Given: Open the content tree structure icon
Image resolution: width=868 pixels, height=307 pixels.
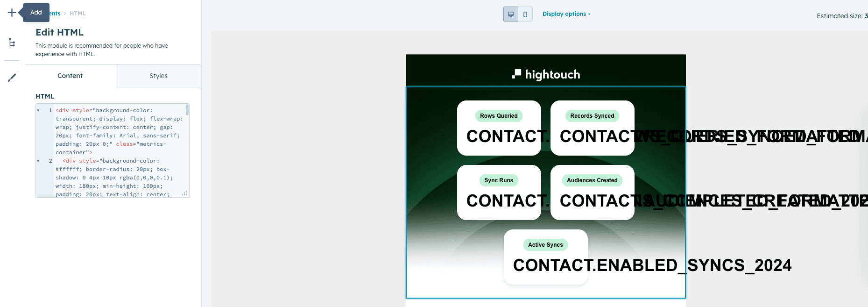Looking at the screenshot, I should 12,43.
